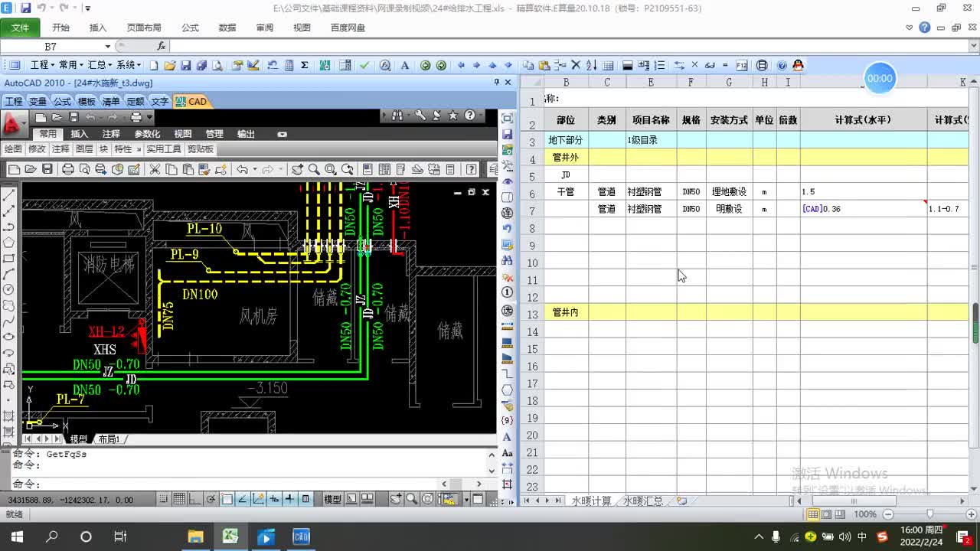Toggle pin on the AutoCAD panel

pyautogui.click(x=496, y=82)
